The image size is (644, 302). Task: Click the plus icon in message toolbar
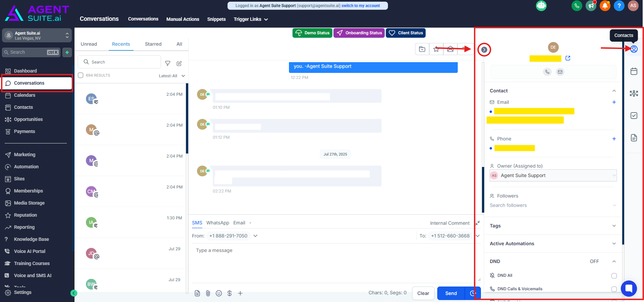(240, 293)
